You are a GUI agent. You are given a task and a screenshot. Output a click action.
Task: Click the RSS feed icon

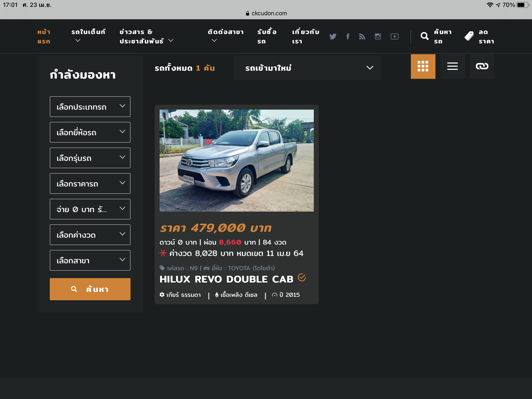coord(362,36)
